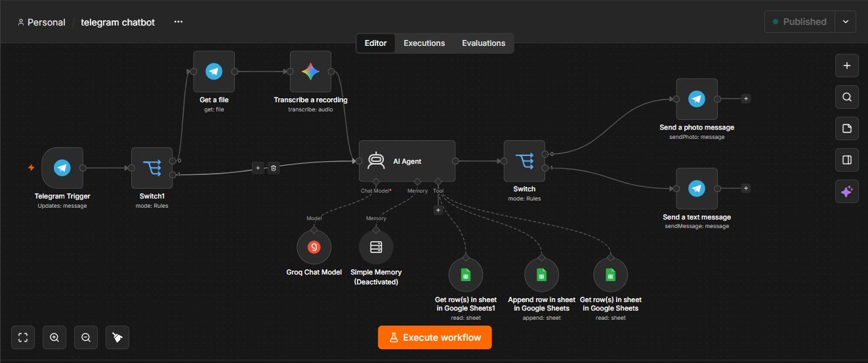Click the AI Agent Chat Model connector diamond

pyautogui.click(x=376, y=181)
